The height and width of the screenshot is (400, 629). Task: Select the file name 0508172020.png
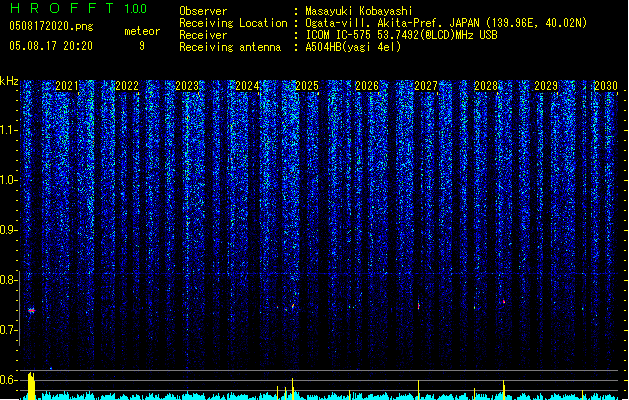click(51, 26)
